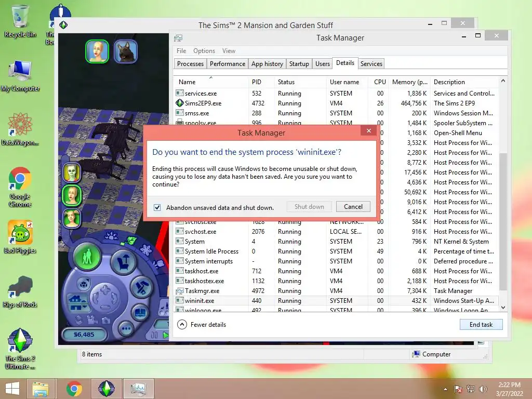Open File Explorer from the taskbar

coord(41,389)
